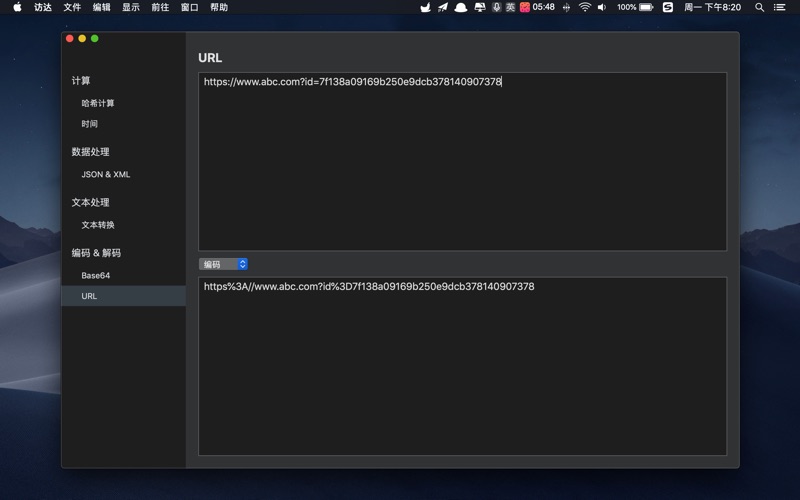
Task: Open the volume control icon
Action: 602,7
